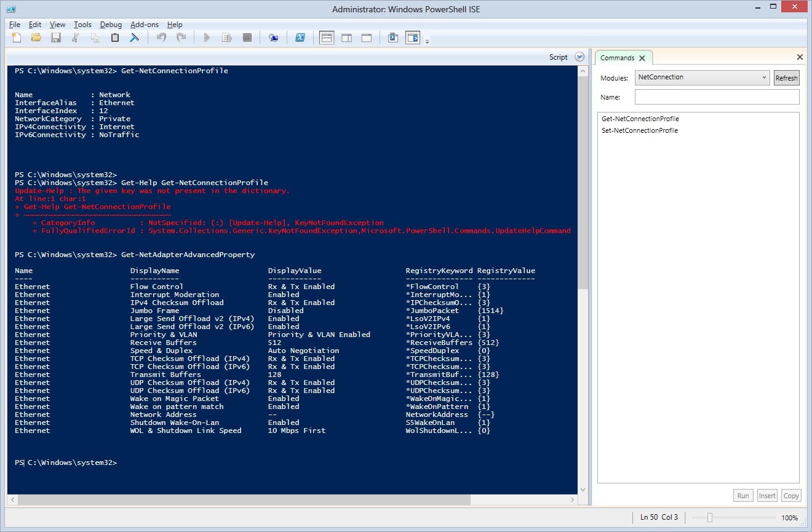Undo the last action with the toolbar arrow
Image resolution: width=812 pixels, height=532 pixels.
pos(161,38)
